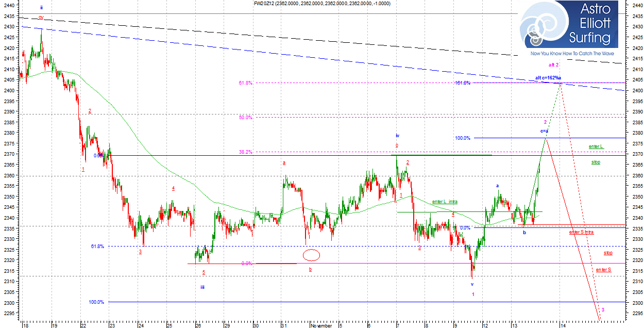This screenshot has width=644, height=328.
Task: Click the blue 'v' wave label
Action: pos(472,284)
